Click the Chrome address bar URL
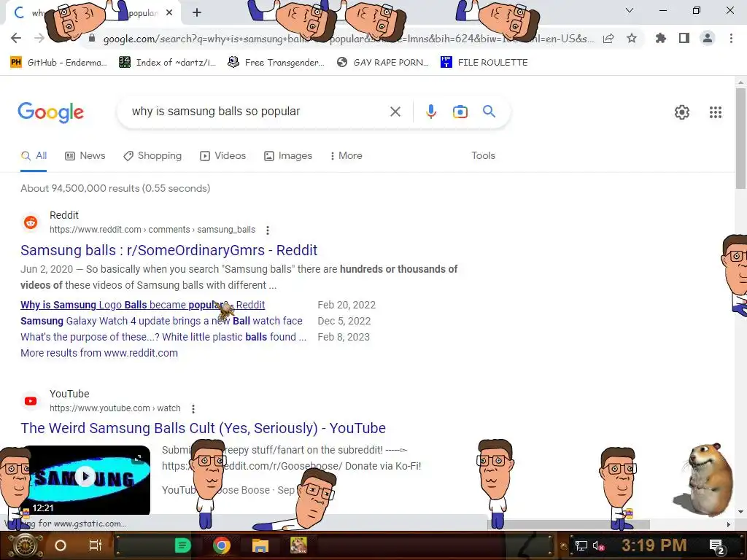 (348, 39)
